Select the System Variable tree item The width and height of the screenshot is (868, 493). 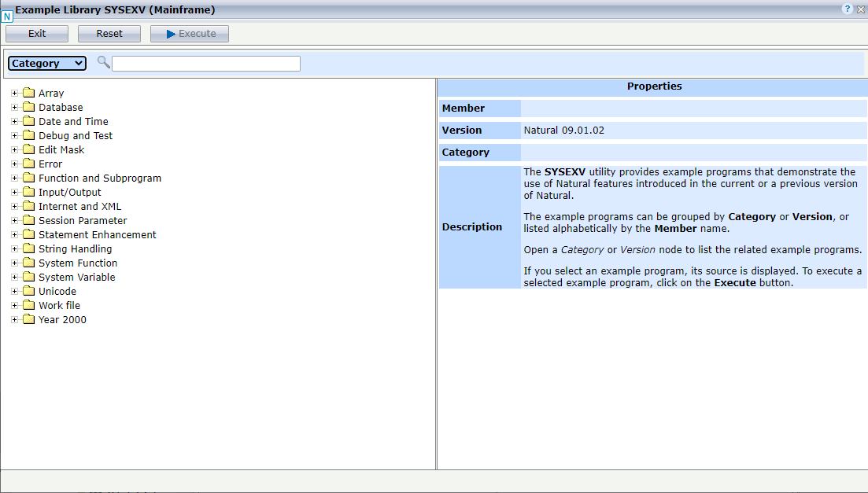(76, 277)
